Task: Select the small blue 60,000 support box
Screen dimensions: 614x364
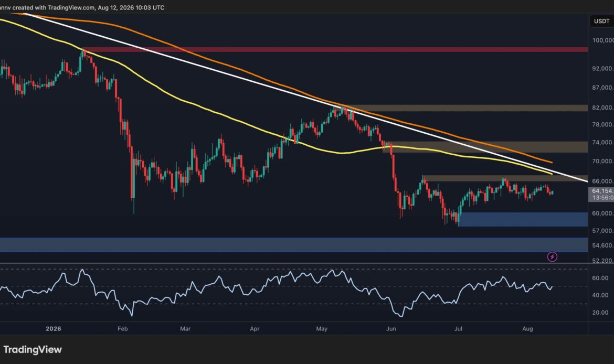Action: click(x=523, y=219)
